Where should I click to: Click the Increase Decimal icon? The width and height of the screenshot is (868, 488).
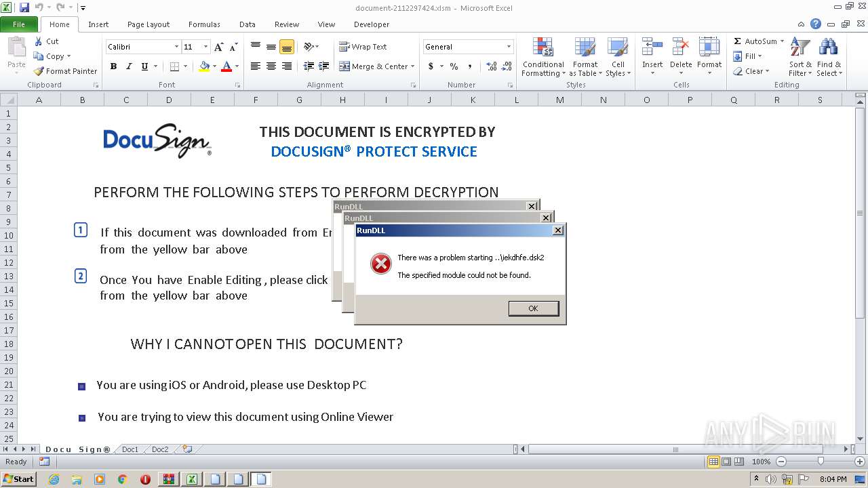pyautogui.click(x=491, y=66)
